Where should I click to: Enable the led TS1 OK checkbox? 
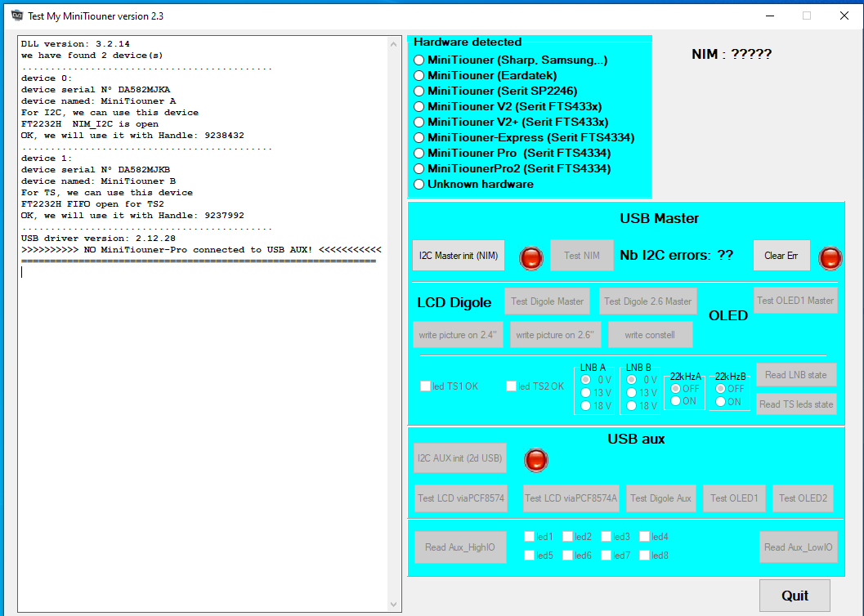[425, 386]
